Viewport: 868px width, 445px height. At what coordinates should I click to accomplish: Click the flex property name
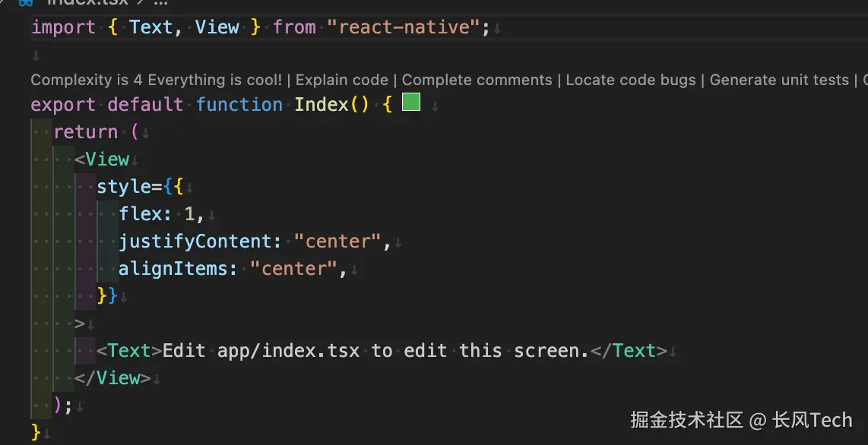[140, 214]
